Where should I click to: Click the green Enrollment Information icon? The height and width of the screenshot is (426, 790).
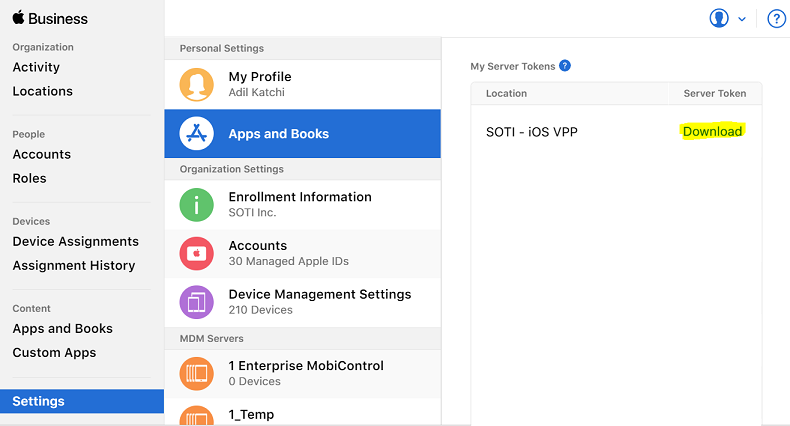tap(196, 205)
